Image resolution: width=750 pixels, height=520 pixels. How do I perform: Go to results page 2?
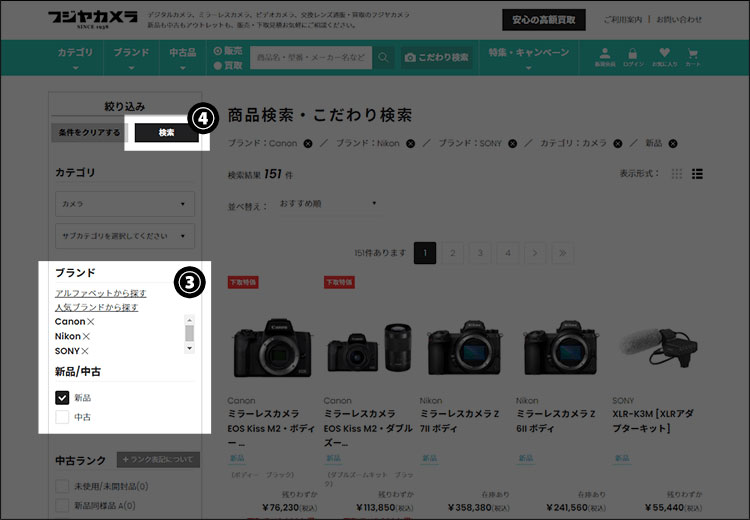tap(452, 253)
